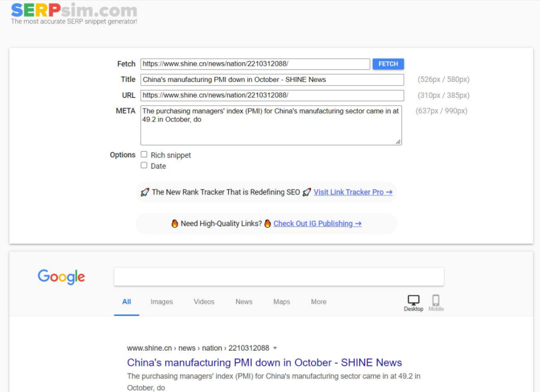Switch to Mobile preview icon
This screenshot has width=540, height=392.
pyautogui.click(x=435, y=300)
